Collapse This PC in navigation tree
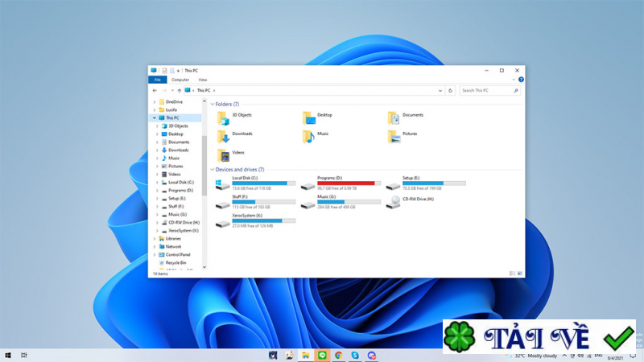This screenshot has width=644, height=362. tap(155, 117)
